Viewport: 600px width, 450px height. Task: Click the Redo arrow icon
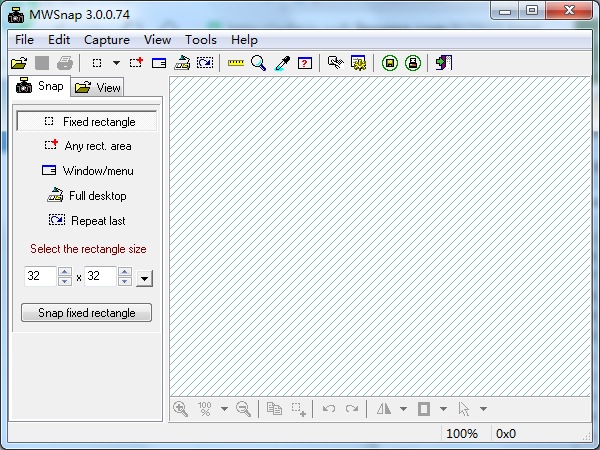click(x=352, y=409)
